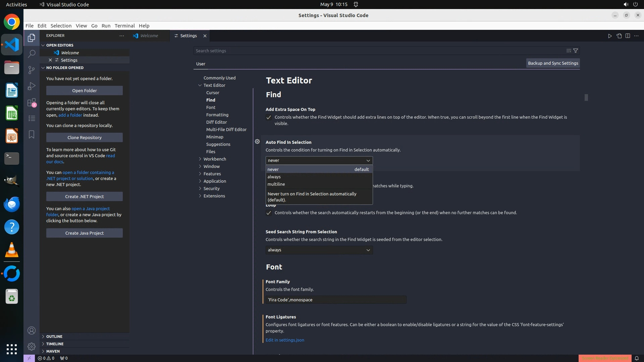Screen dimensions: 644x362
Task: Click gear icon beside Auto Find In Selection
Action: [x=257, y=142]
